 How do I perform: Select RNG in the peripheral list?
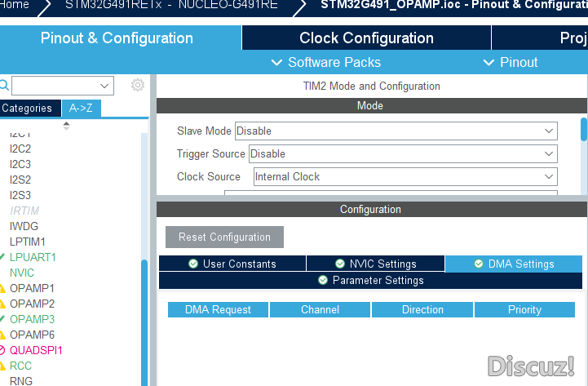tap(21, 381)
